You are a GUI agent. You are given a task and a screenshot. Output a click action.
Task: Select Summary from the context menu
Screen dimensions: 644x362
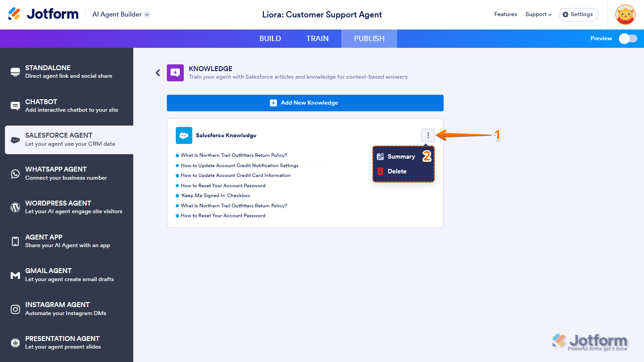point(401,156)
